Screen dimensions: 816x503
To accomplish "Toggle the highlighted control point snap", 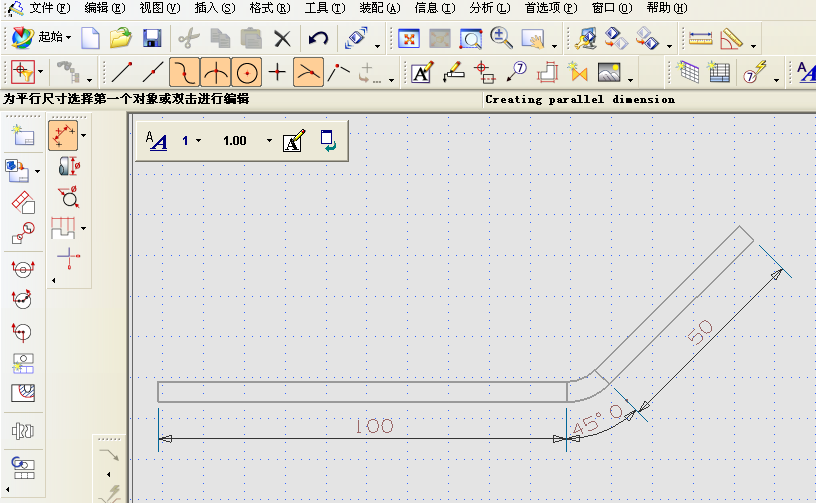I will coord(184,72).
